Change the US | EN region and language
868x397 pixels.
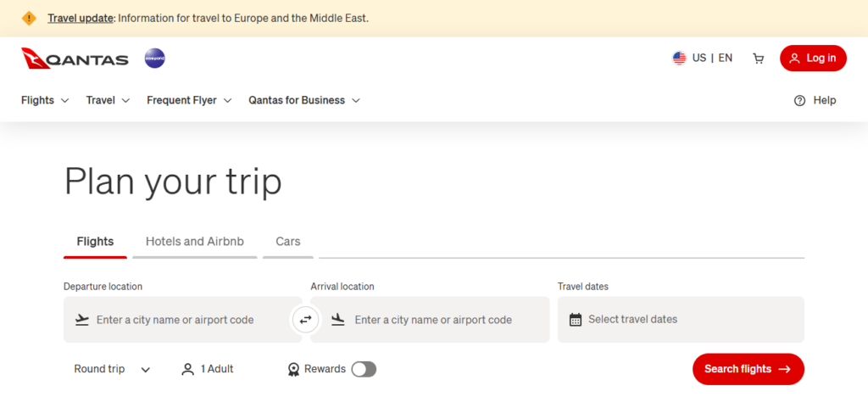(703, 59)
